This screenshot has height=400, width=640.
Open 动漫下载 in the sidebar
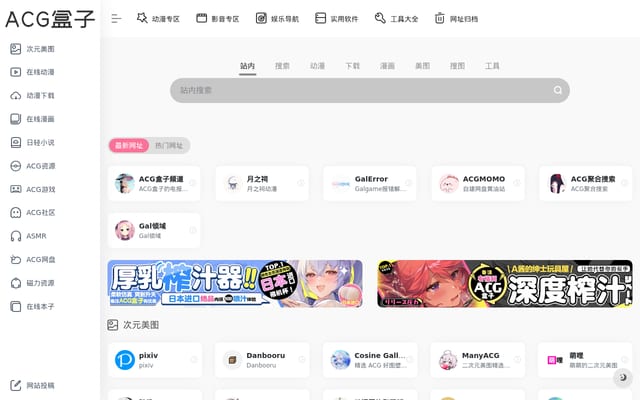pyautogui.click(x=32, y=96)
